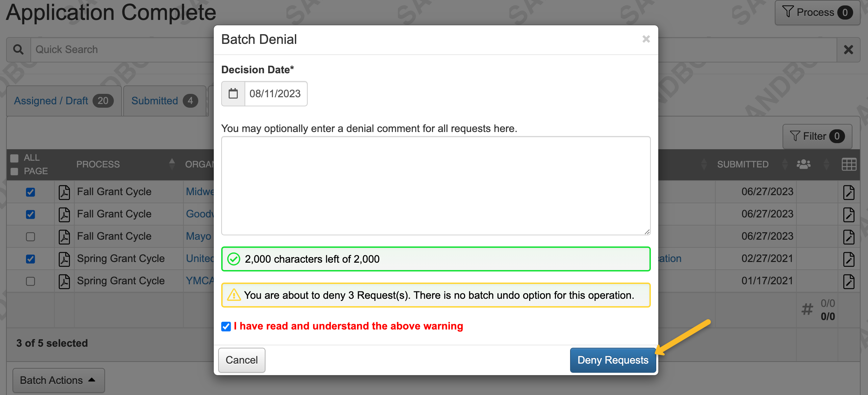Sort the table by the SUBMITTED column arrows
868x395 pixels.
click(785, 164)
